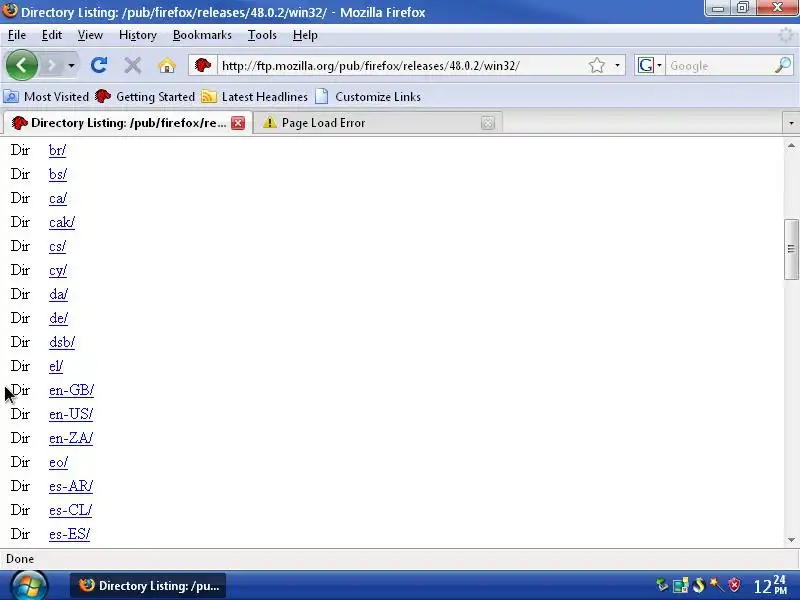The width and height of the screenshot is (800, 600).
Task: Go to the Home page icon
Action: click(x=167, y=66)
